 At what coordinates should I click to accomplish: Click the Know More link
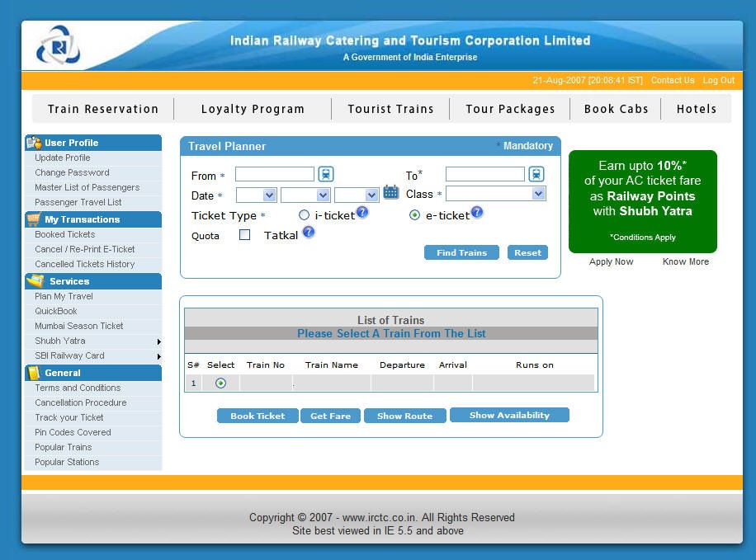coord(686,261)
